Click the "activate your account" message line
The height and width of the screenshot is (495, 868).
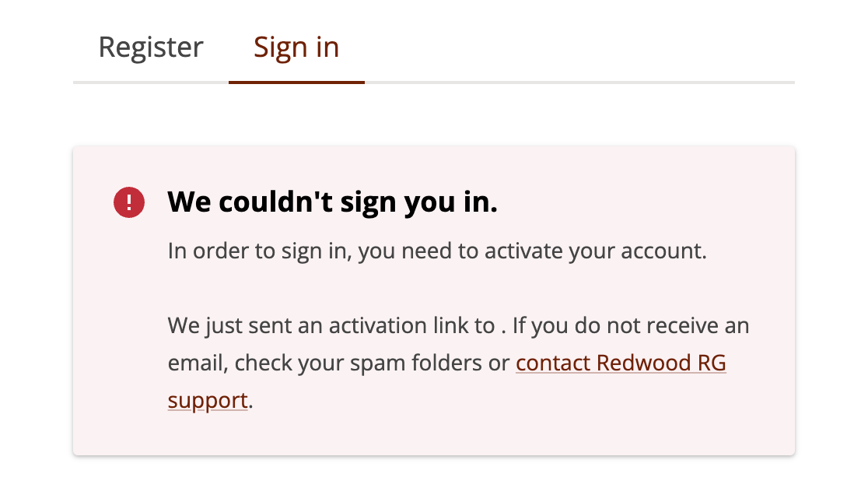click(x=437, y=252)
